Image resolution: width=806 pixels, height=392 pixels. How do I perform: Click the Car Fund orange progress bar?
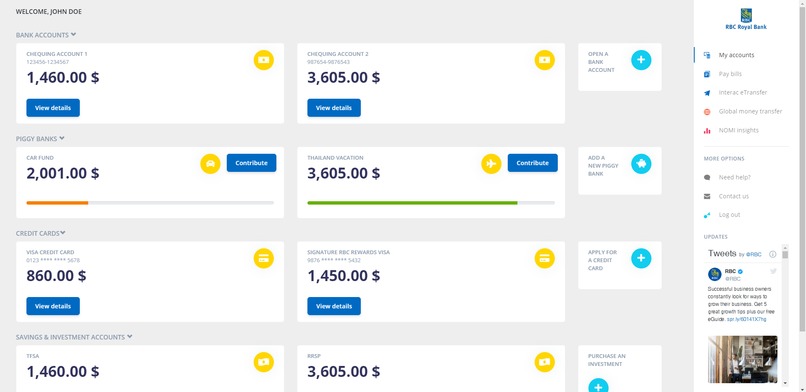57,203
